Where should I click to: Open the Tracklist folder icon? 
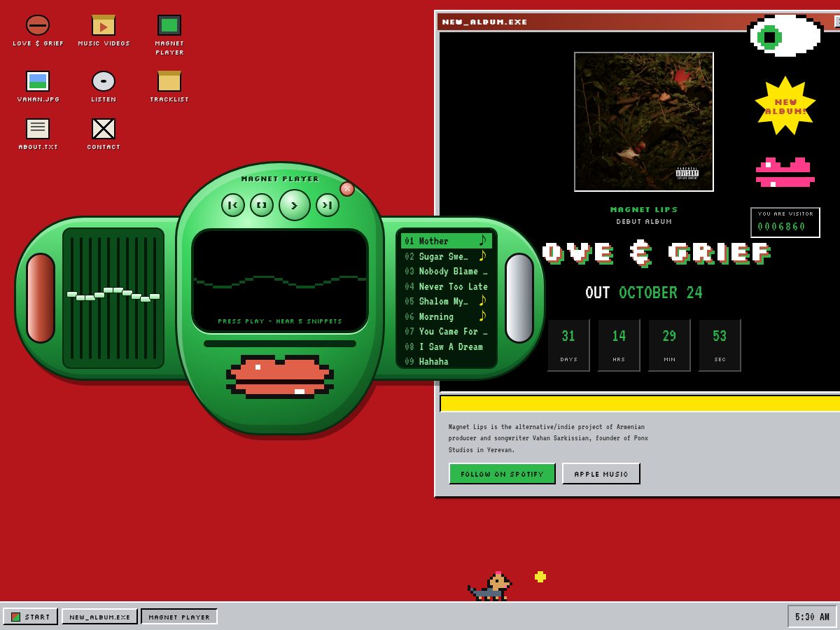169,87
